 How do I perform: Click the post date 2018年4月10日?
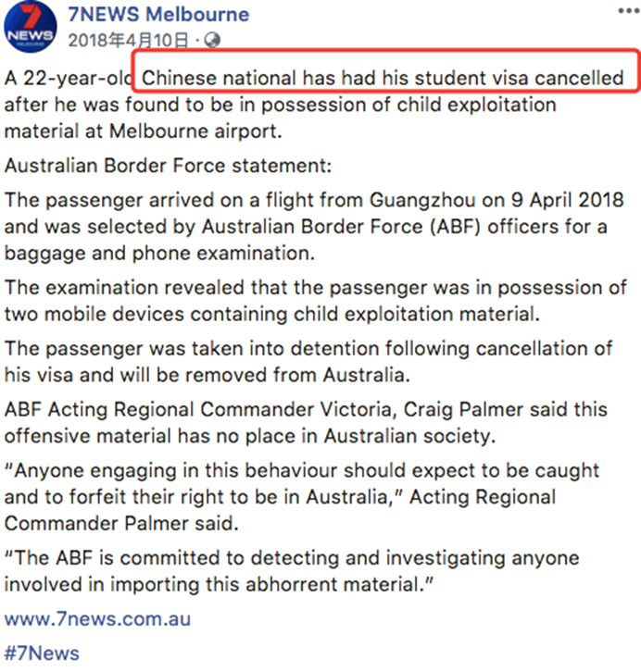coord(130,40)
